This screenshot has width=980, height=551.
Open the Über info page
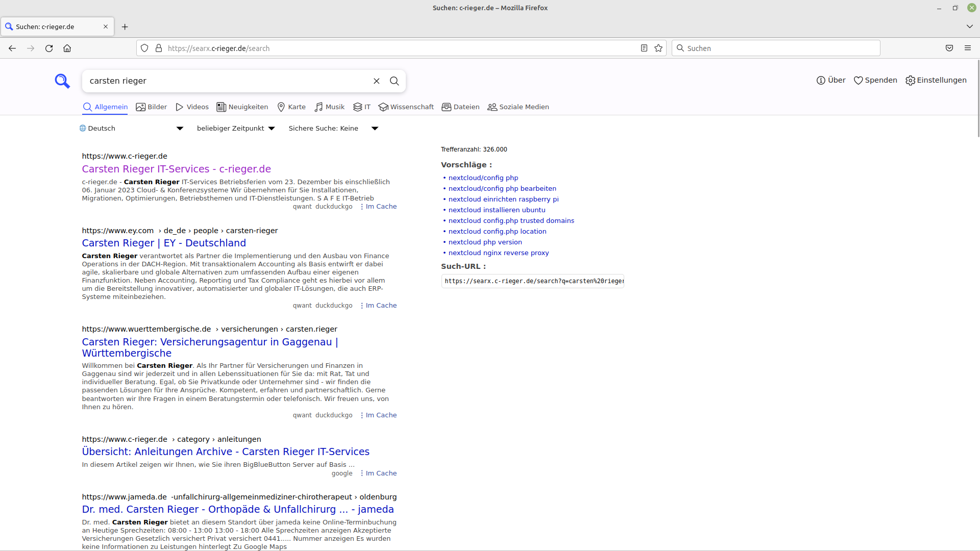[x=831, y=80]
